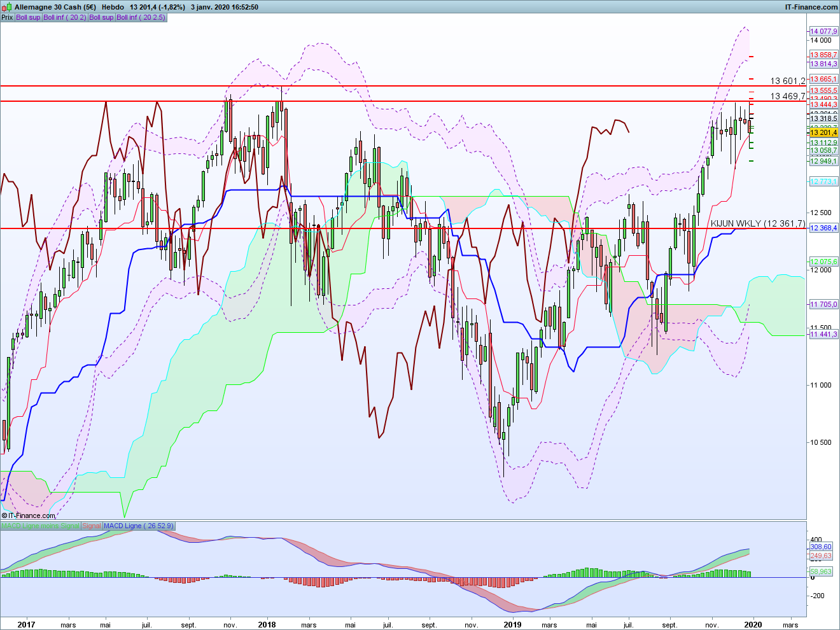Click the 12 368,4 blue Kijun price tag

[823, 228]
